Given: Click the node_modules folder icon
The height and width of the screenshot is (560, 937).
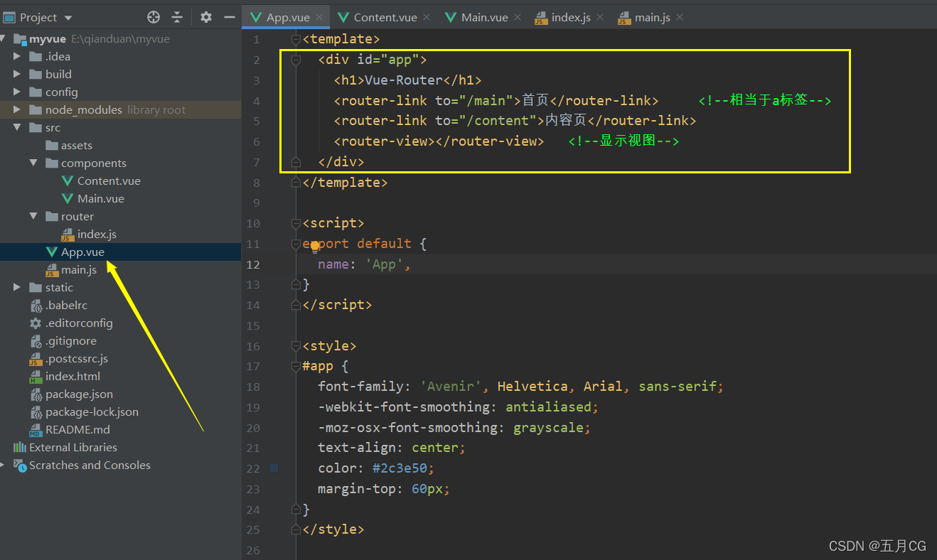Looking at the screenshot, I should tap(35, 110).
